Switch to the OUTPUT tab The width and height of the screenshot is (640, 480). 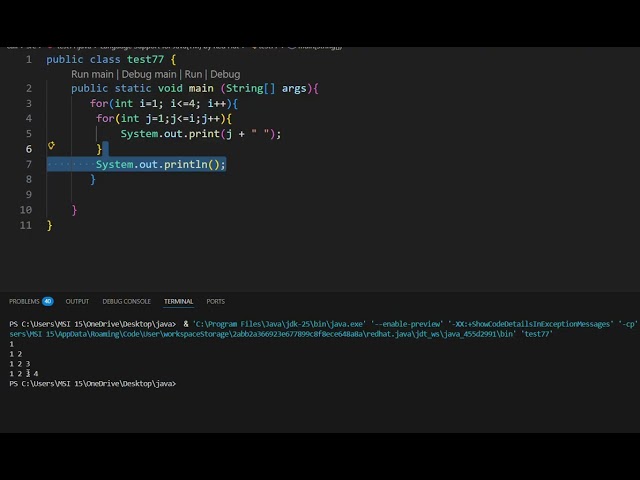tap(77, 301)
